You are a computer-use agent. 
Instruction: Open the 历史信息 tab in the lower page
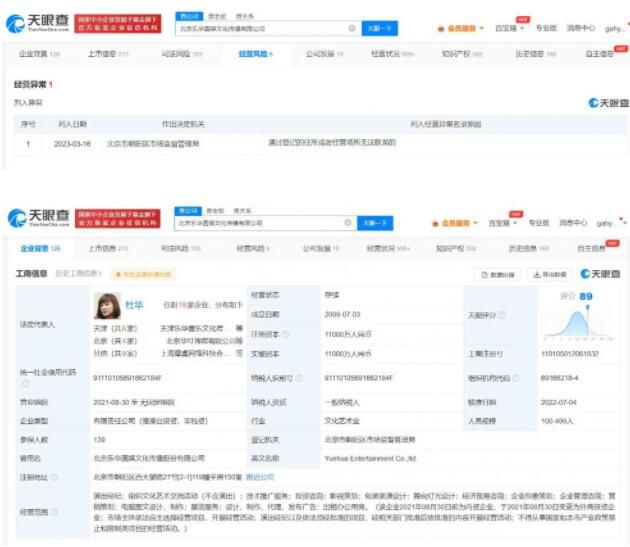coord(529,248)
